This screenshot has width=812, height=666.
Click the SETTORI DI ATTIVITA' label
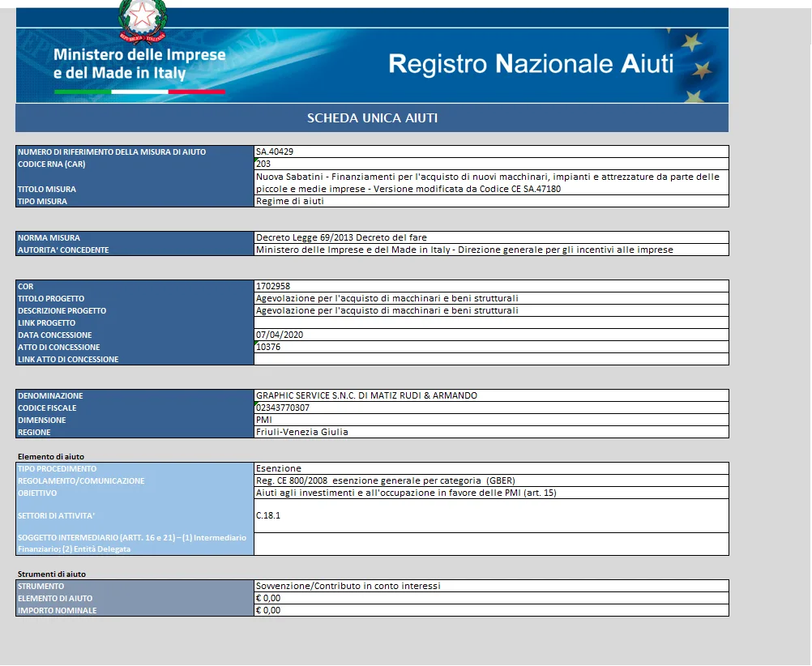(57, 516)
